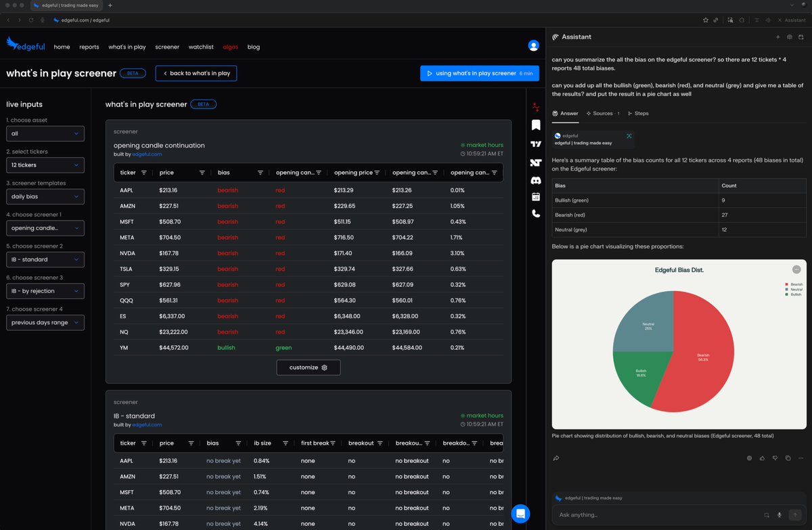The image size is (812, 530).
Task: Open the 'screener templates' daily bias dropdown
Action: [45, 196]
